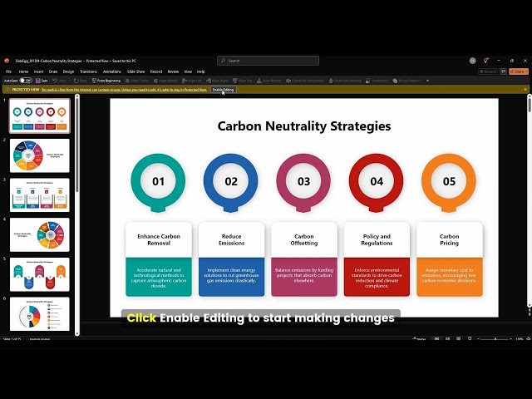The width and height of the screenshot is (532, 399).
Task: Click the orange 05 circle shape
Action: tap(449, 183)
